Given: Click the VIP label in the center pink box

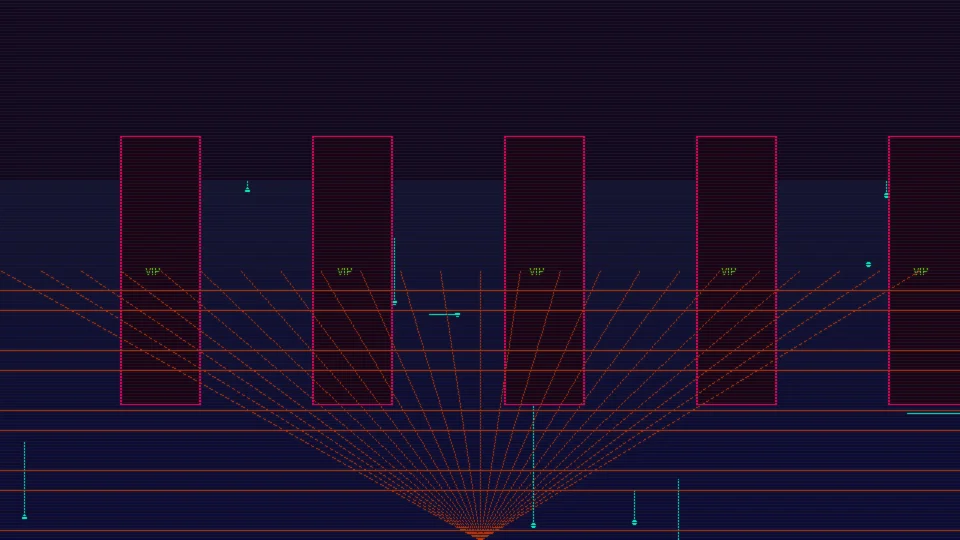Looking at the screenshot, I should point(536,271).
